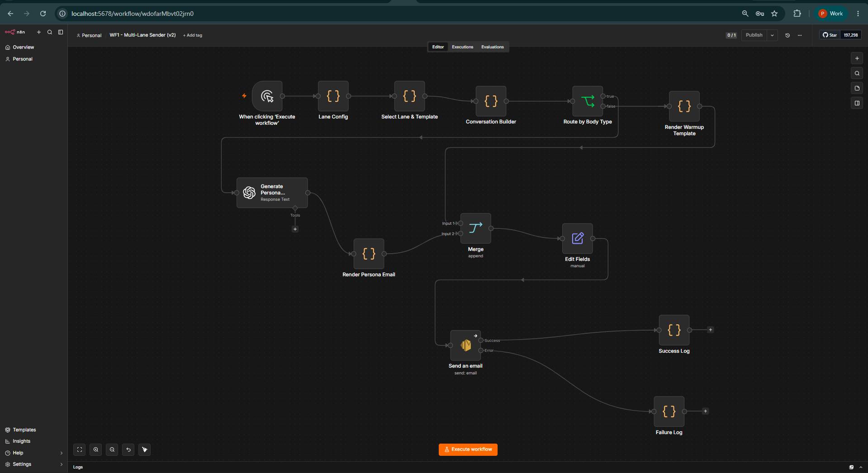Go back in browser

coord(10,14)
